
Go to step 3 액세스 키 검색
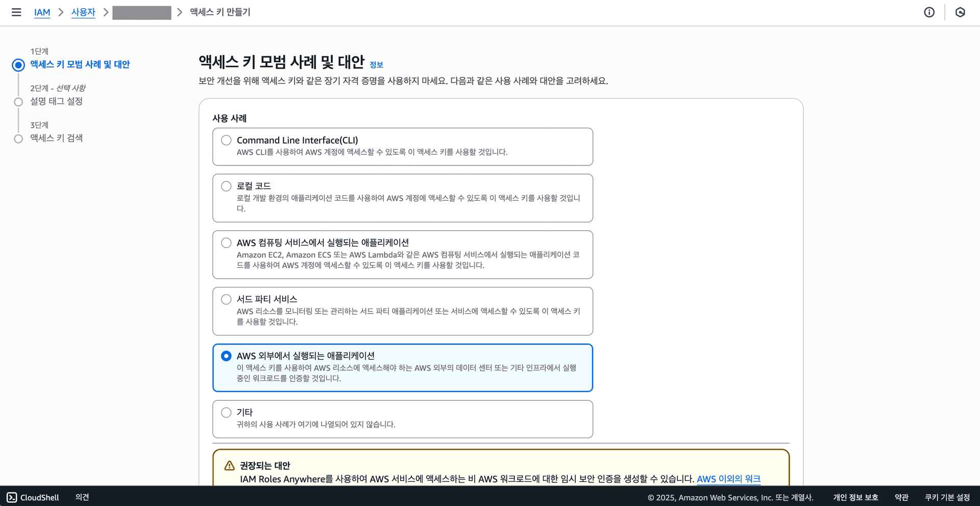click(56, 138)
